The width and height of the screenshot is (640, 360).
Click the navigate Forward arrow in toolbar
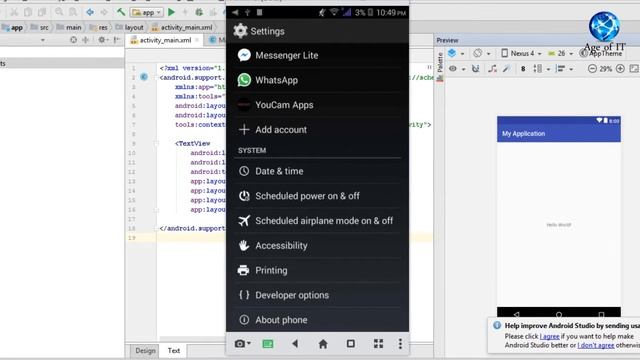tap(104, 12)
